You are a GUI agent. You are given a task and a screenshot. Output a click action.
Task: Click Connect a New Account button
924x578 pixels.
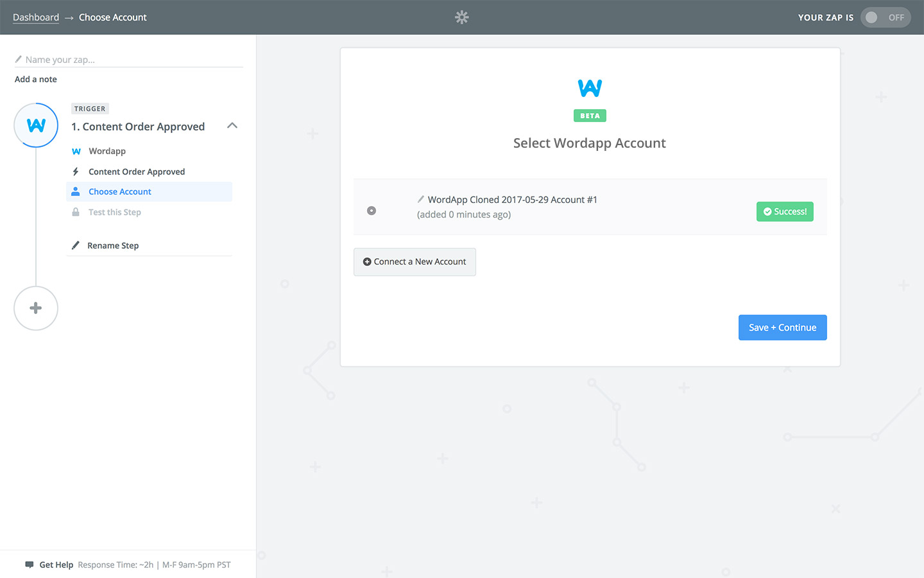tap(415, 262)
